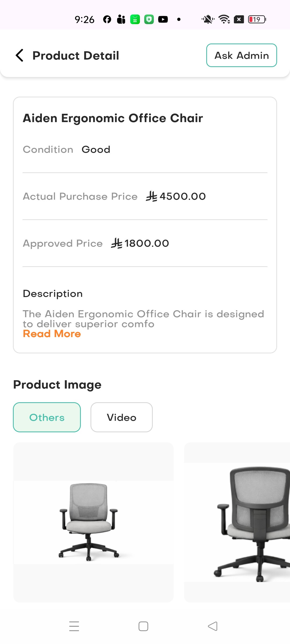Screen dimensions: 290x644
Task: Tap the Facebook notification icon
Action: click(107, 20)
